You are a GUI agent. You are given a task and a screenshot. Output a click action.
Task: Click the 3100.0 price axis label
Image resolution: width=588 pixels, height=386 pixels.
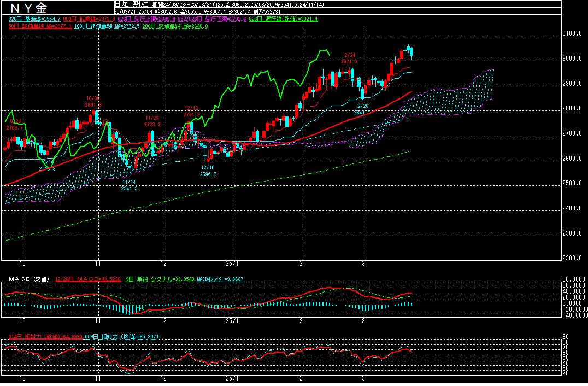click(572, 33)
